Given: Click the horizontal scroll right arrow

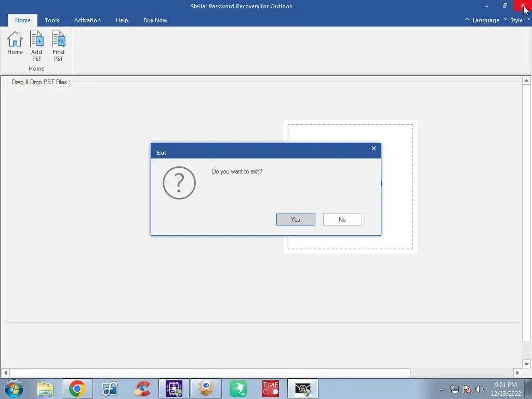Looking at the screenshot, I should (517, 373).
